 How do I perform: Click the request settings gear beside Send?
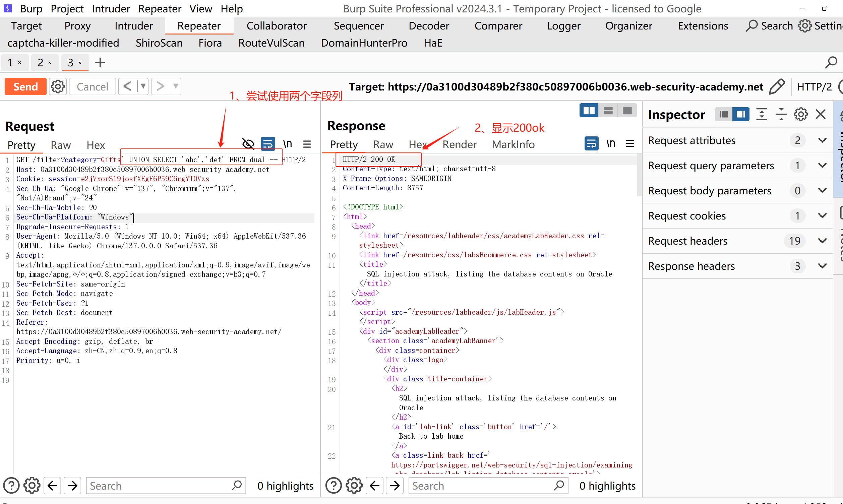coord(58,86)
